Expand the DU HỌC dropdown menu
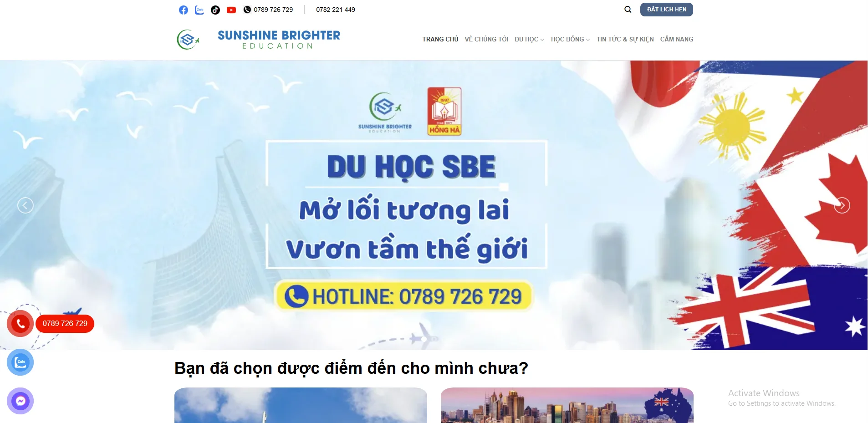 pos(529,39)
